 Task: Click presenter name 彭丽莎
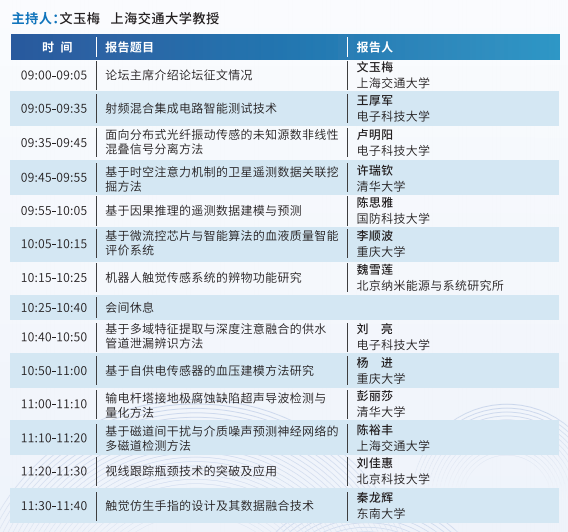pos(375,396)
